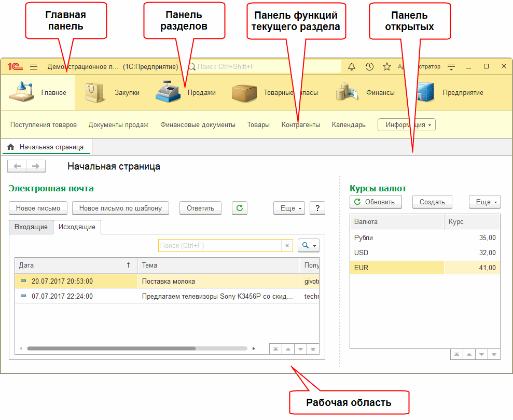This screenshot has height=420, width=513.
Task: Expand the Курсы валют Еще menu
Action: click(x=484, y=202)
